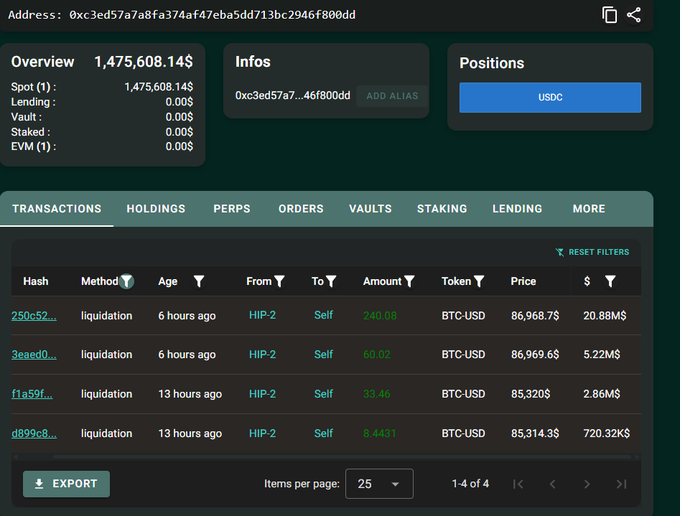Open the Method column filter
This screenshot has height=516, width=680.
point(127,281)
